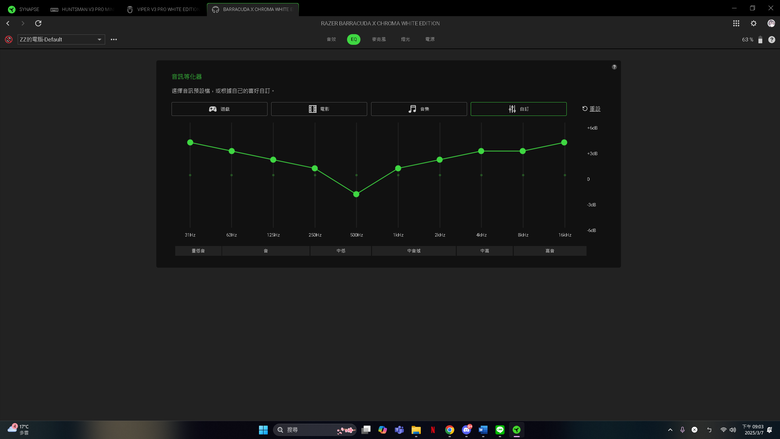Click the 500Hz EQ slider handle
Viewport: 780px width, 439px height.
[356, 194]
